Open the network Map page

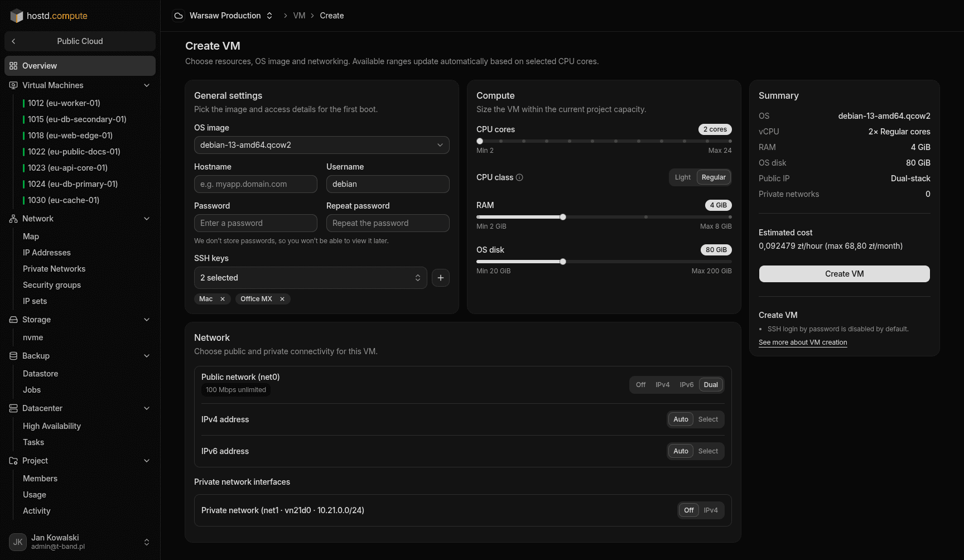tap(31, 236)
